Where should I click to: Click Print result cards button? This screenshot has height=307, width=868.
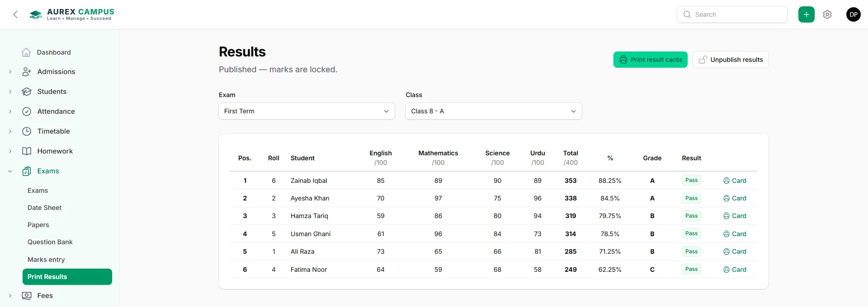(x=650, y=60)
